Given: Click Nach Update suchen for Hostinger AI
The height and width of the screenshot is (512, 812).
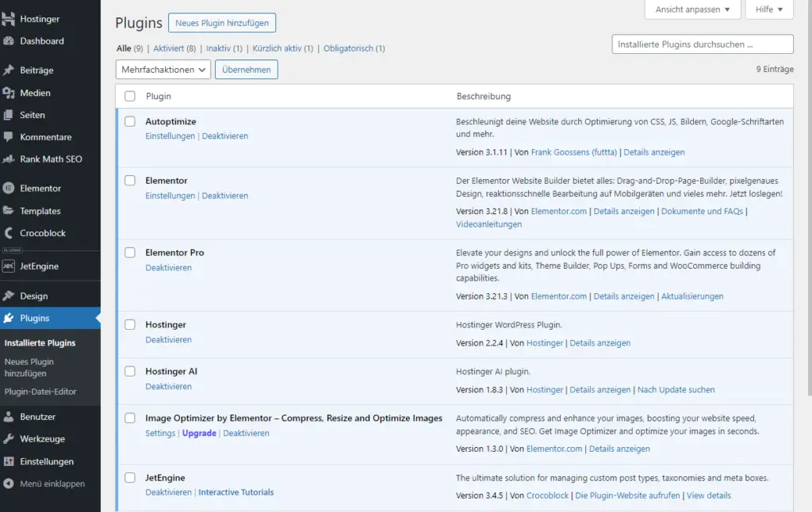Looking at the screenshot, I should point(676,390).
